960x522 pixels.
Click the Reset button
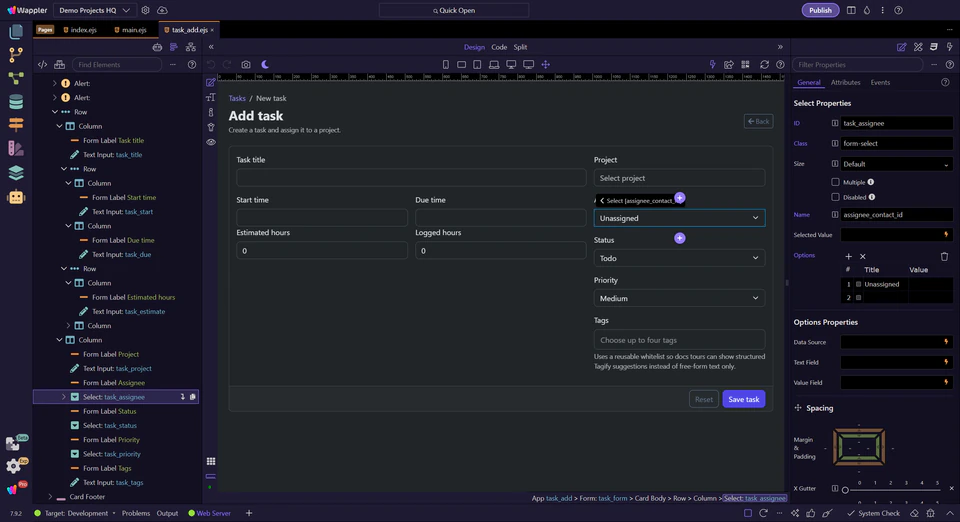pos(703,399)
